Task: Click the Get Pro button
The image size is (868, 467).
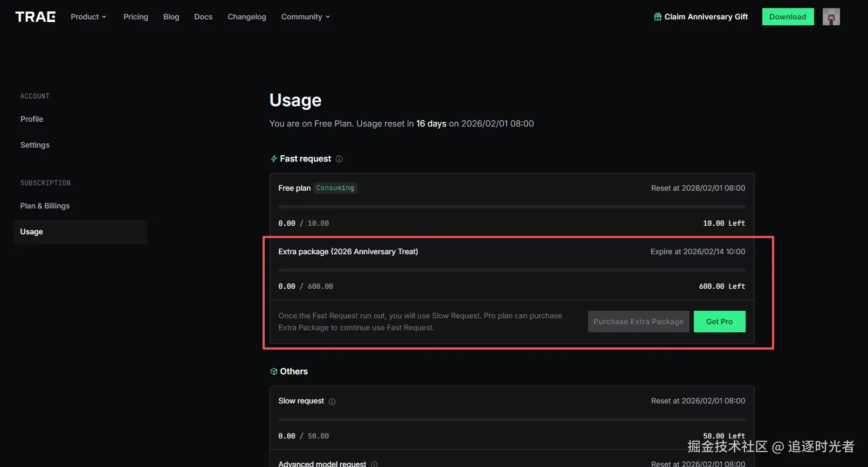Action: (719, 322)
